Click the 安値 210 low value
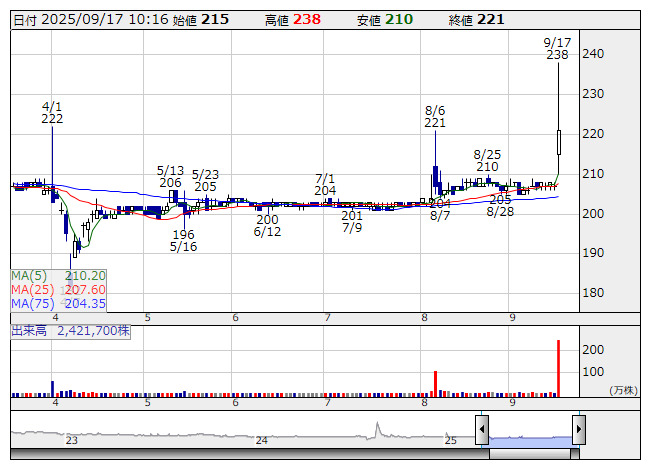Viewport: 653px width, 470px height. (385, 20)
